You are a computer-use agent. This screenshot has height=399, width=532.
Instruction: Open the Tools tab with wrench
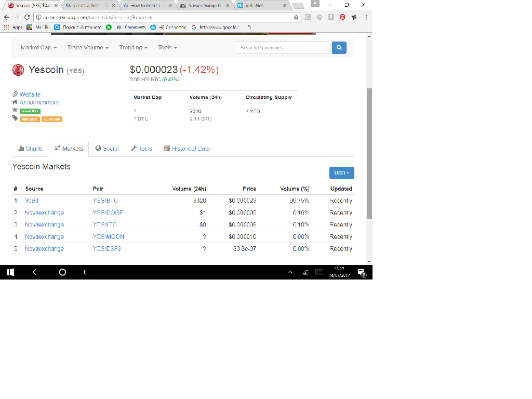pyautogui.click(x=142, y=149)
